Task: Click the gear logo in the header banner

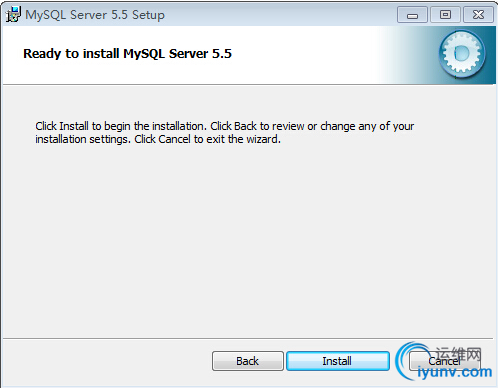Action: [x=462, y=54]
